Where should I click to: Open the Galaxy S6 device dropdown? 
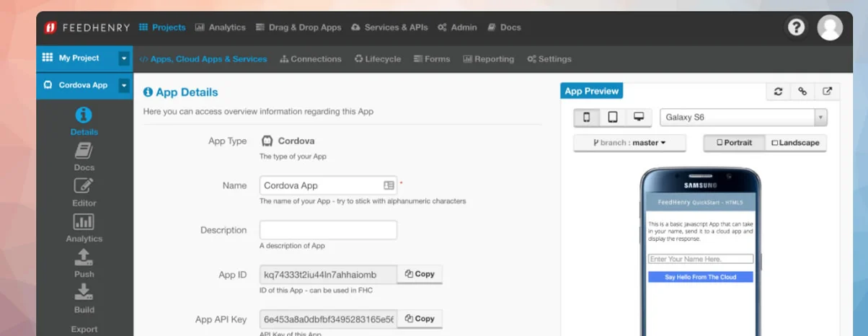tap(743, 118)
